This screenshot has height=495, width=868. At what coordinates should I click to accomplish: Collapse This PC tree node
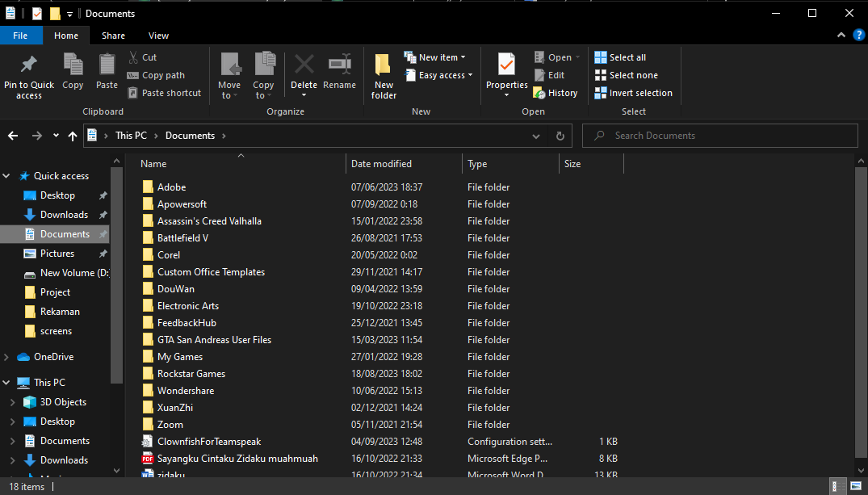point(6,383)
